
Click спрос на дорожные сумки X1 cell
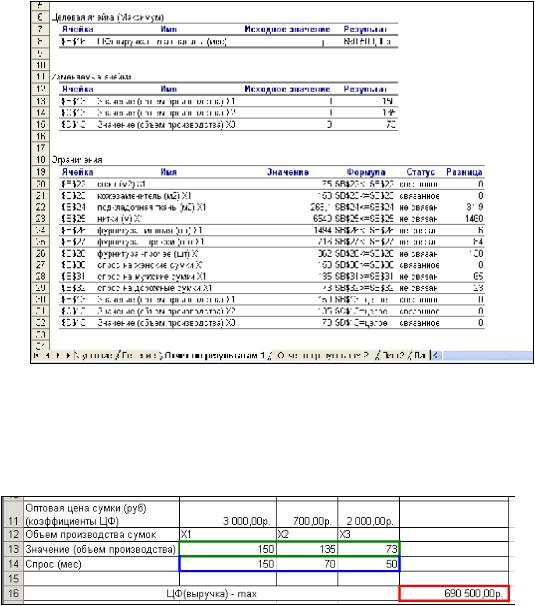[x=154, y=288]
